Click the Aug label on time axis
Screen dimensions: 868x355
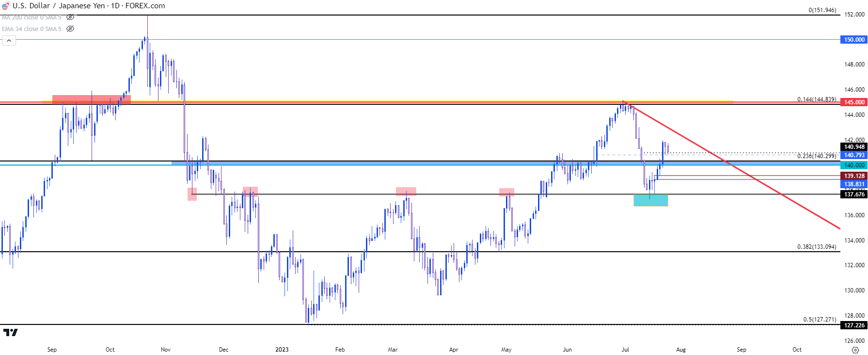pos(681,349)
